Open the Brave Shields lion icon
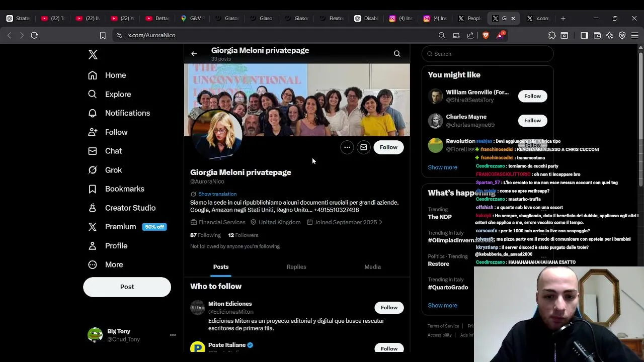 tap(486, 35)
